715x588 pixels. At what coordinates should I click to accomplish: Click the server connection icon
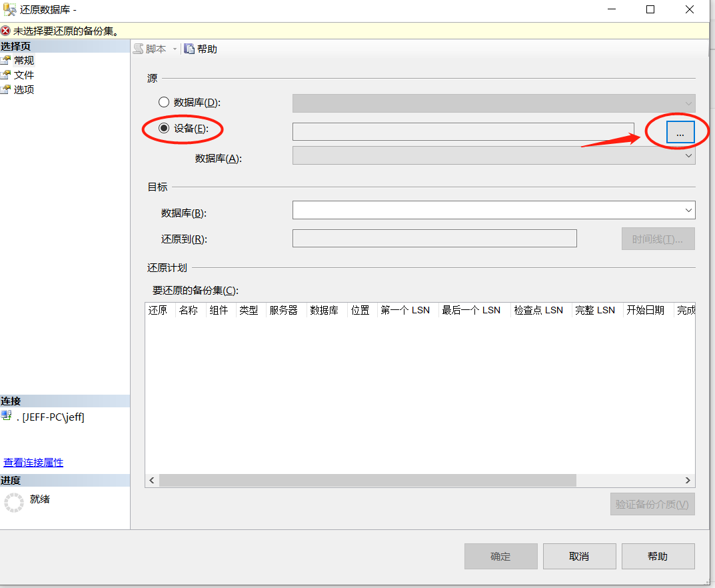pos(7,415)
